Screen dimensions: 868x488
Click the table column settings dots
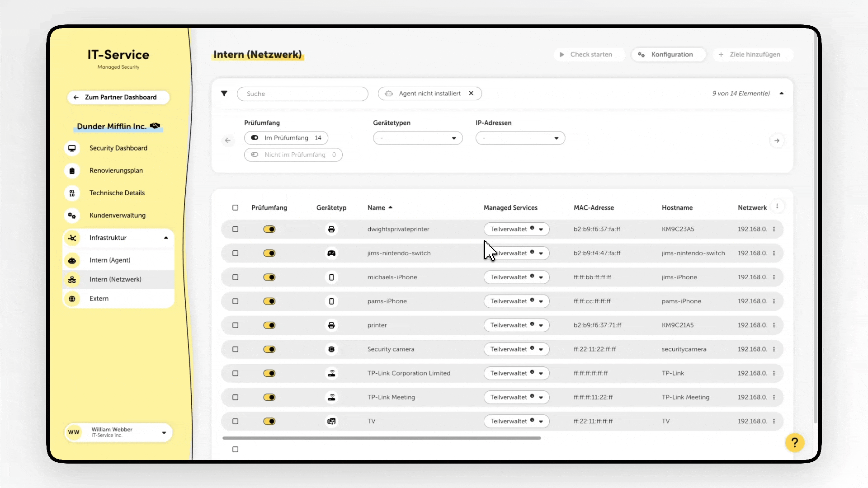point(777,206)
